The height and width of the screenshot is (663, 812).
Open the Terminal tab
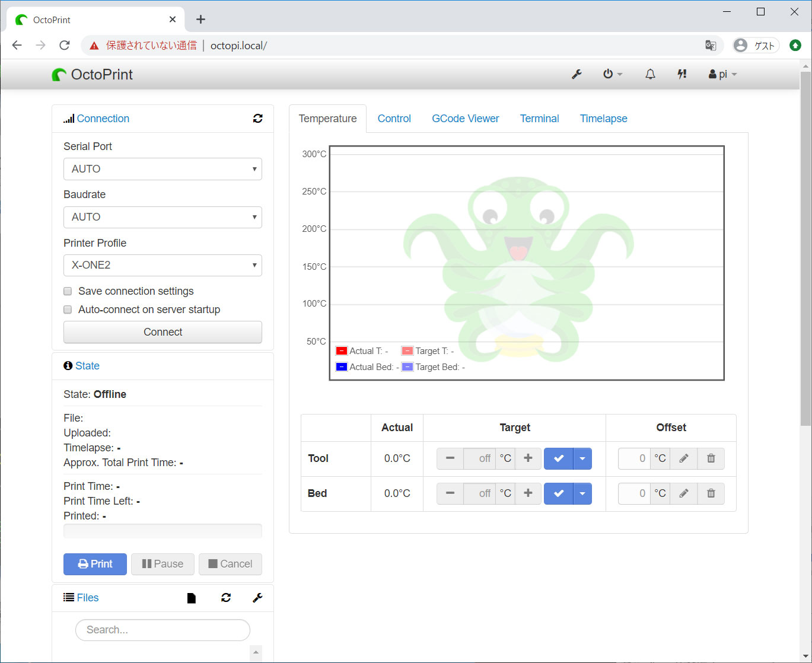540,119
